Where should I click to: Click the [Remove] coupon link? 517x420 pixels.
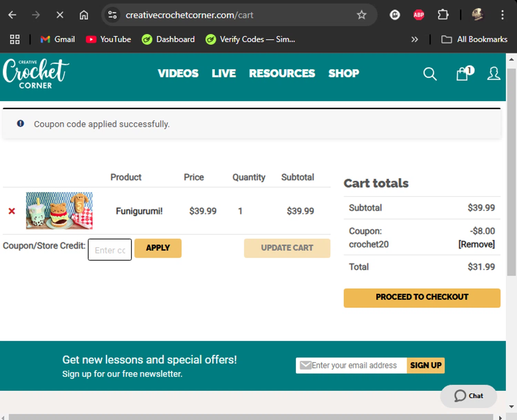pyautogui.click(x=476, y=244)
